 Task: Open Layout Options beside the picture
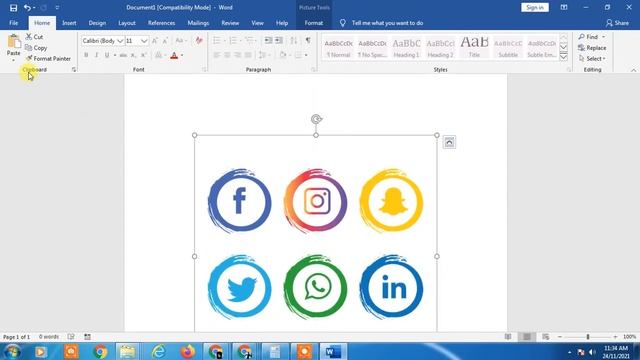(449, 142)
